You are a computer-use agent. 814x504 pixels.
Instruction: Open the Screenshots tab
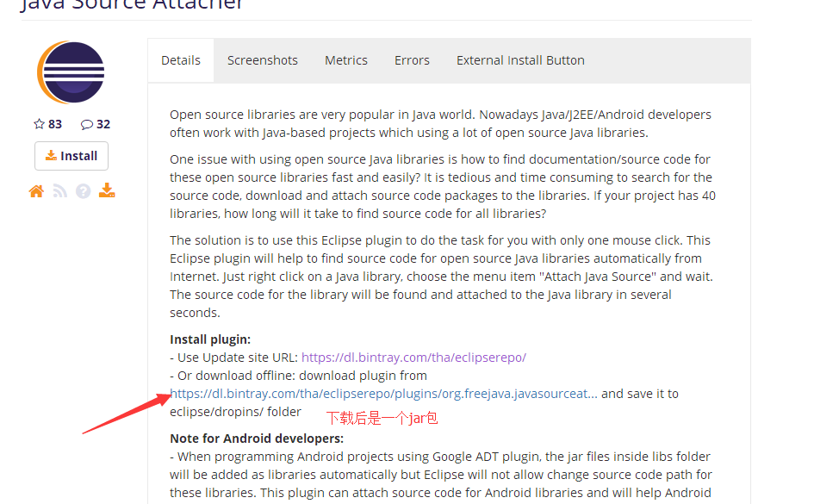click(x=263, y=60)
